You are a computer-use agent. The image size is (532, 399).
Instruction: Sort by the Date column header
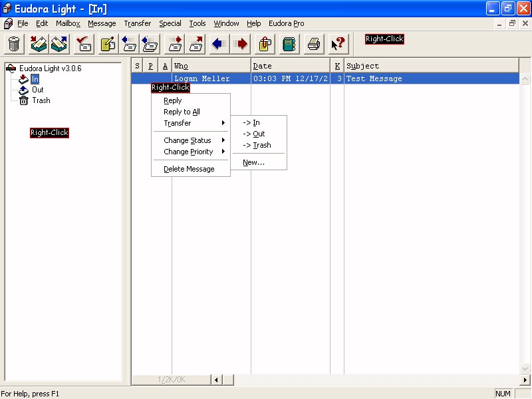point(291,66)
